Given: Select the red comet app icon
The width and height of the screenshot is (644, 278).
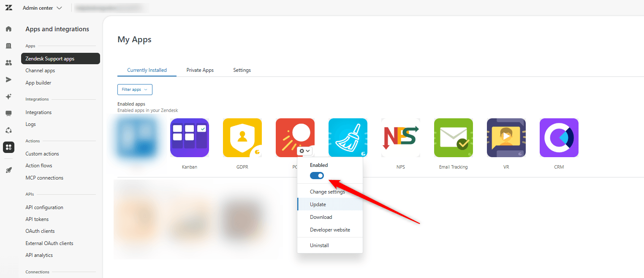Looking at the screenshot, I should [x=295, y=138].
